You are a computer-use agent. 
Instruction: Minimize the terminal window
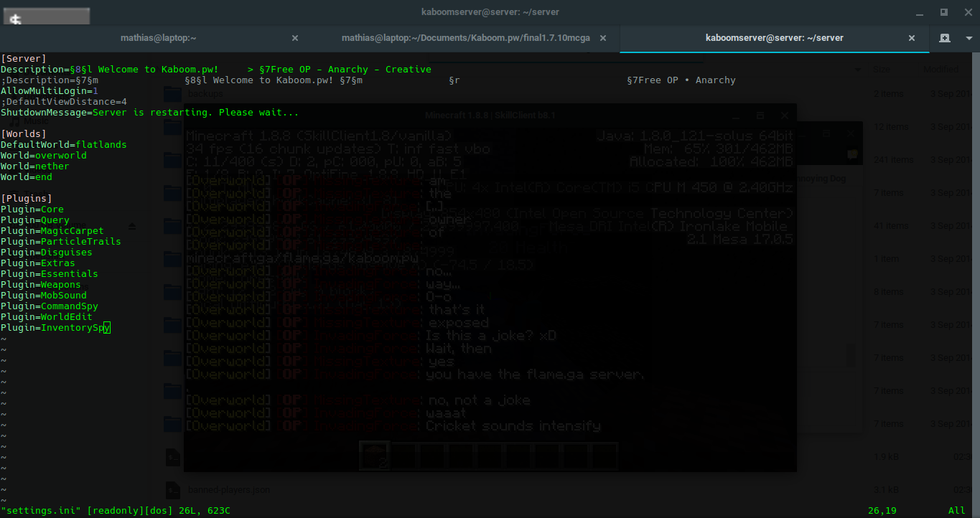(x=921, y=12)
